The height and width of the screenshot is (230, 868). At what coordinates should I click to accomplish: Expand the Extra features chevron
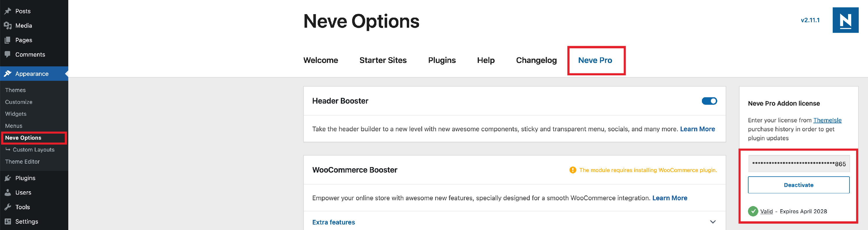point(712,222)
